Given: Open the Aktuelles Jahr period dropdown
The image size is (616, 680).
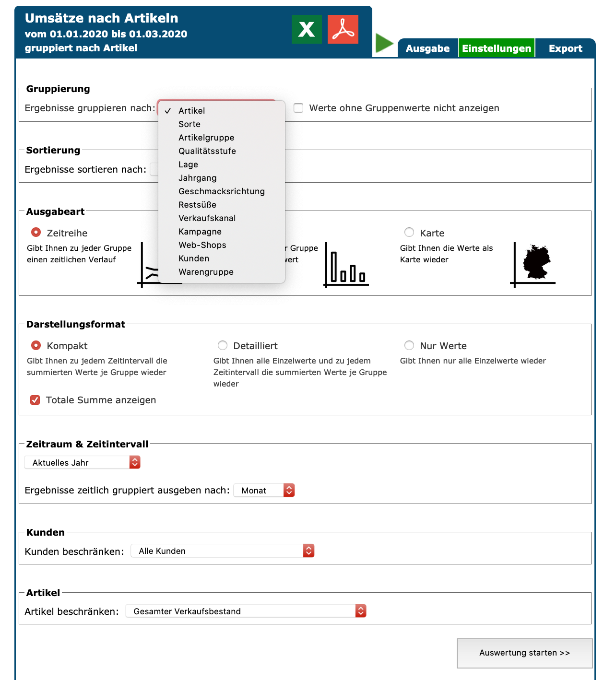Looking at the screenshot, I should pos(82,462).
